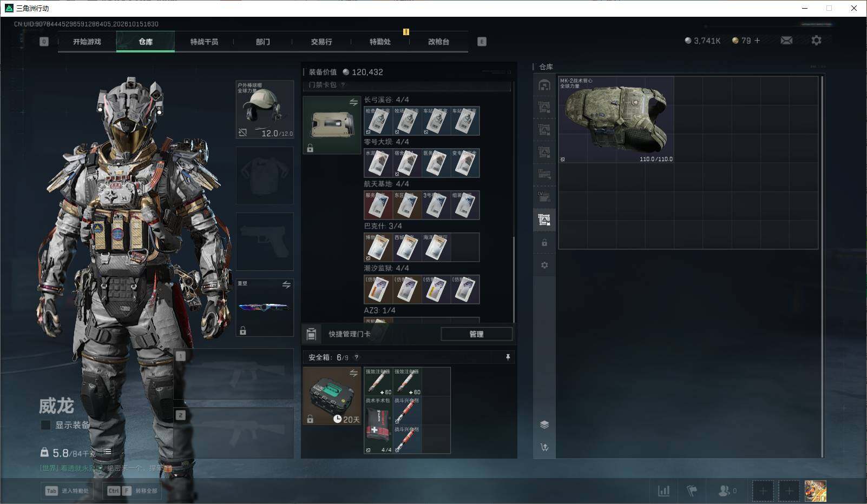Image resolution: width=867 pixels, height=504 pixels.
Task: Click the 管理 button
Action: [476, 334]
